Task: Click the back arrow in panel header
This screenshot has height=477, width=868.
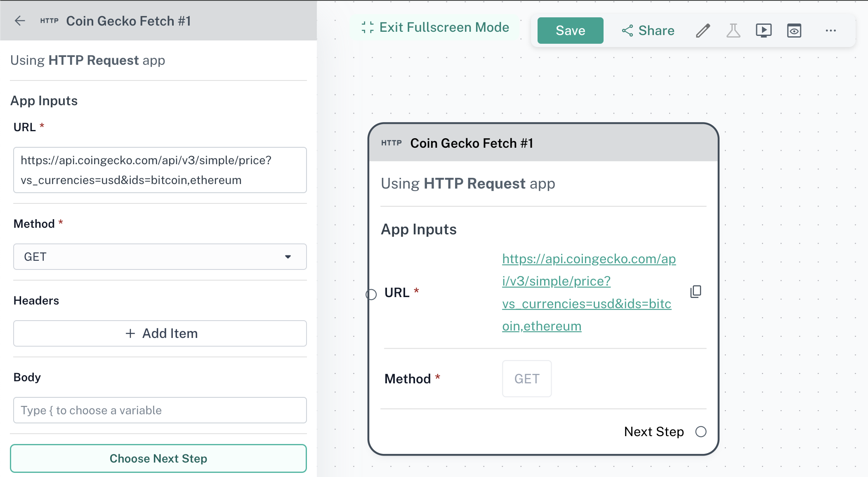Action: tap(20, 21)
